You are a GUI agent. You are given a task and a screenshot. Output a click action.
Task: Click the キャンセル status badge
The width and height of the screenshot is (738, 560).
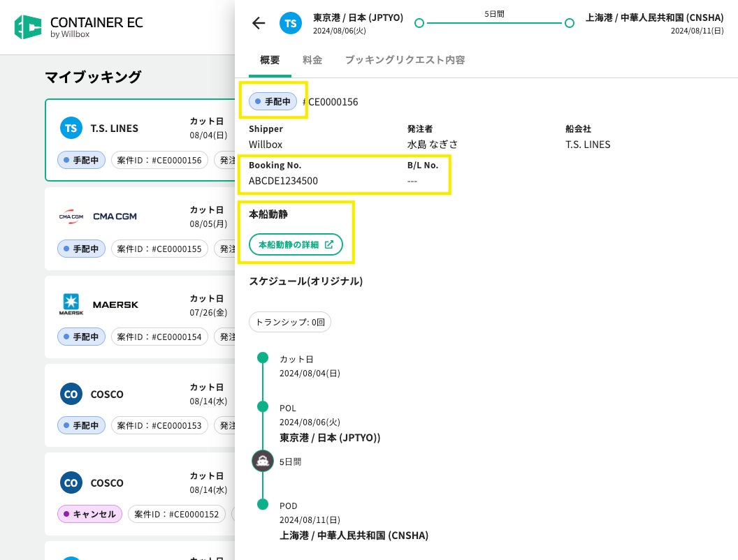pyautogui.click(x=90, y=514)
